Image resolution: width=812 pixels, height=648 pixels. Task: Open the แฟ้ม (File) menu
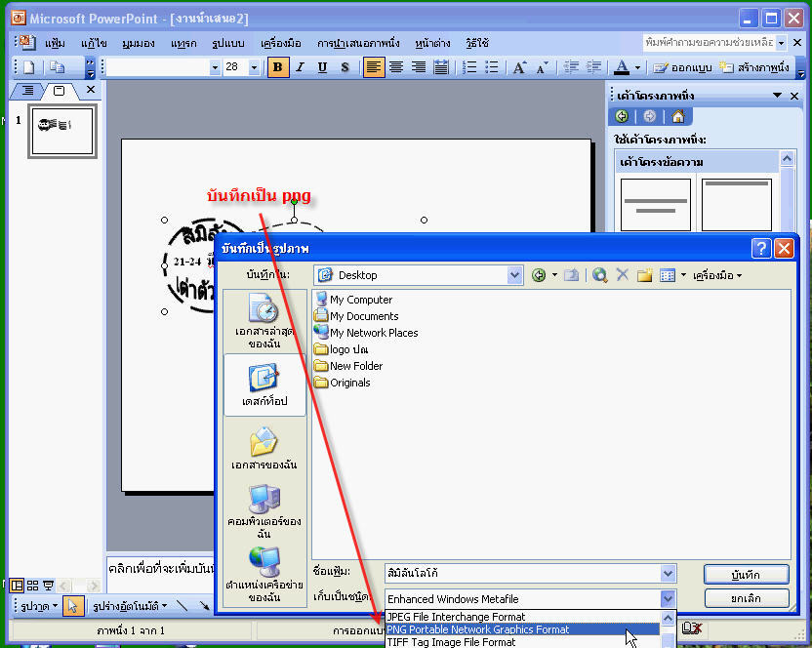[x=55, y=43]
